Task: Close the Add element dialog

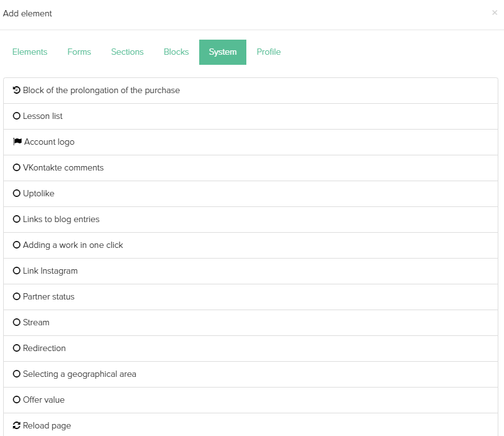Action: [495, 13]
